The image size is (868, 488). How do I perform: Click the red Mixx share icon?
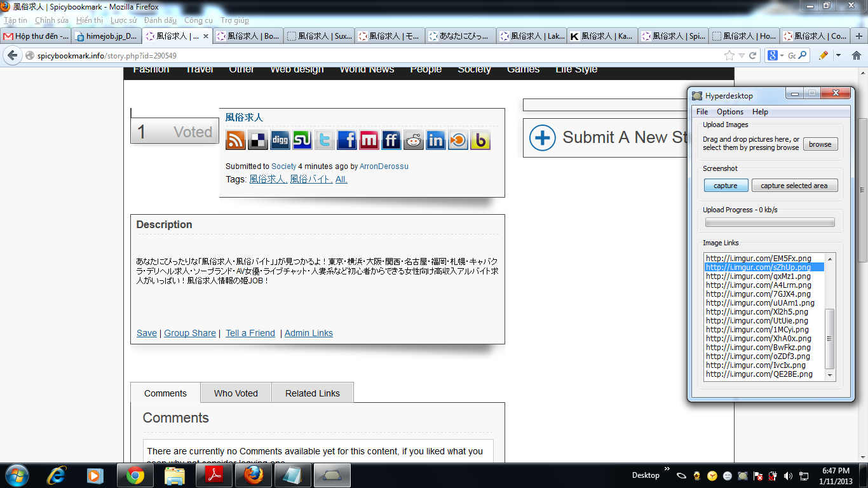click(x=369, y=140)
